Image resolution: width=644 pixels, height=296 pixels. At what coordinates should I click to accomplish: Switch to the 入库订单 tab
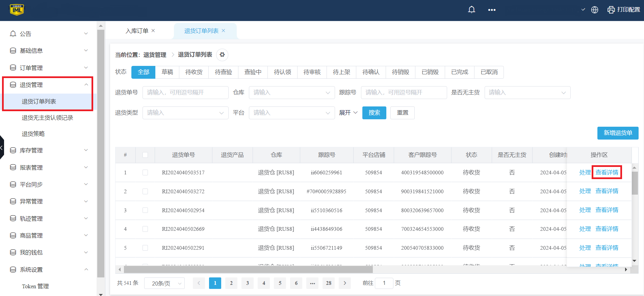137,31
